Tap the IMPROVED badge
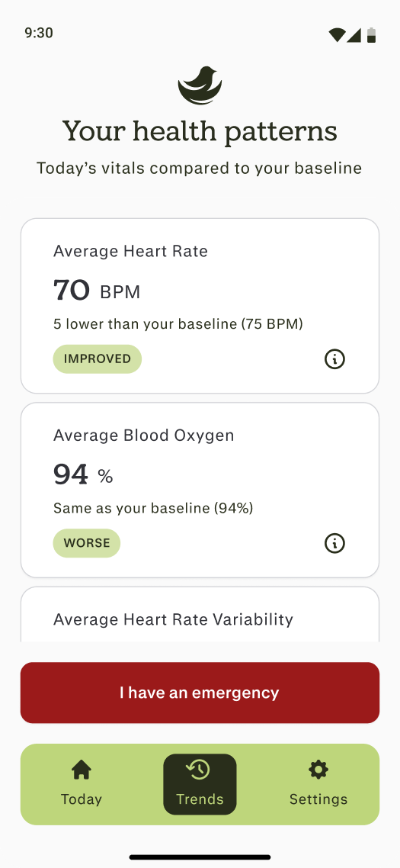Image resolution: width=400 pixels, height=868 pixels. pyautogui.click(x=98, y=358)
